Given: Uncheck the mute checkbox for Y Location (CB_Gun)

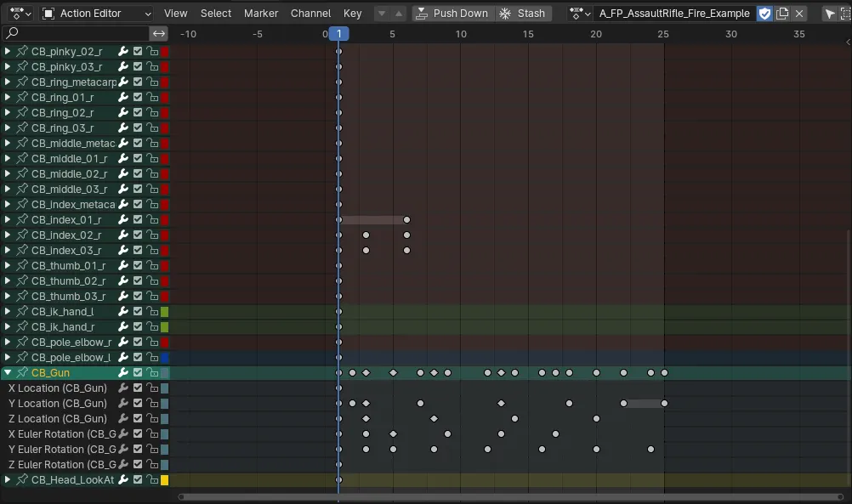Looking at the screenshot, I should (138, 404).
